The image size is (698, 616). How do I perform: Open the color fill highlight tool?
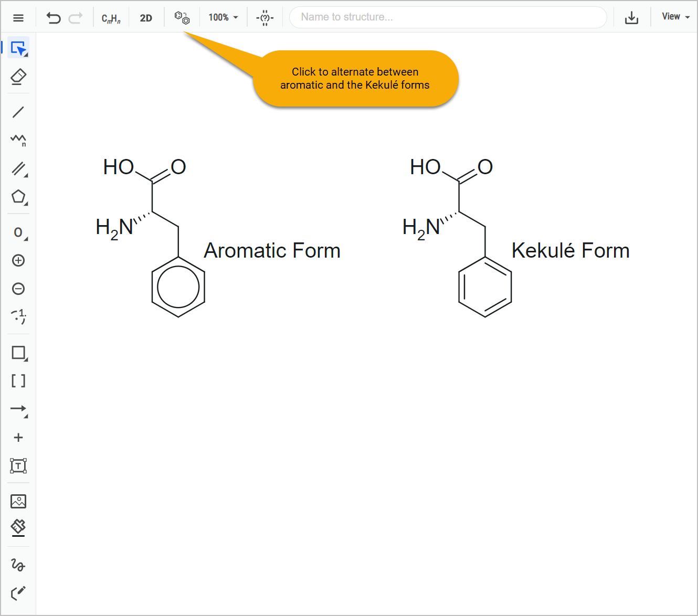pyautogui.click(x=18, y=528)
